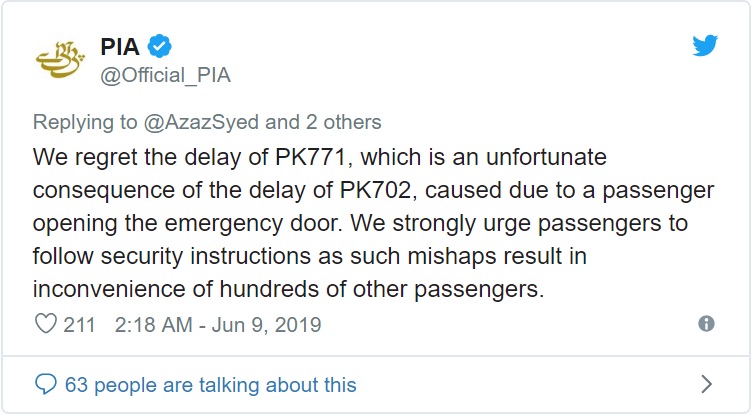The height and width of the screenshot is (416, 753).
Task: Expand the conversation with the right chevron
Action: (706, 384)
